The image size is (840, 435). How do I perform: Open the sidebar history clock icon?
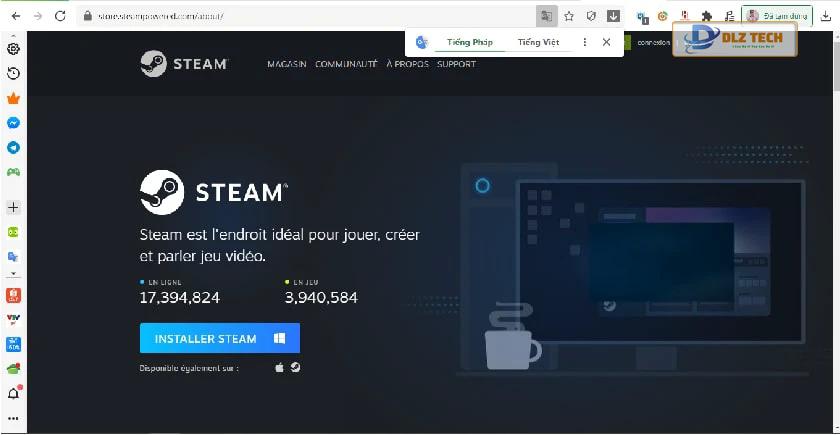13,73
